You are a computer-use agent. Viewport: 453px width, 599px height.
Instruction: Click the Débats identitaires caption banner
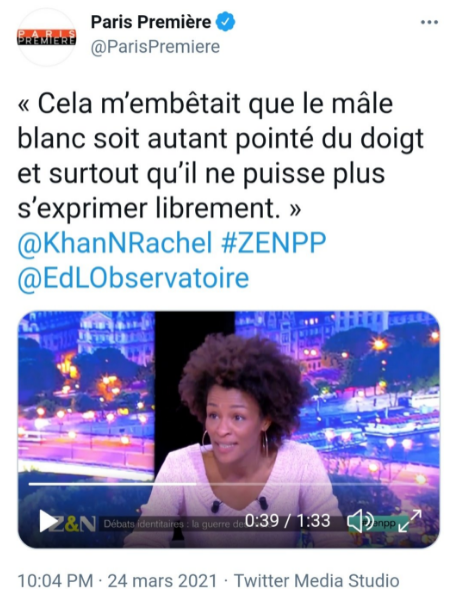(x=174, y=524)
